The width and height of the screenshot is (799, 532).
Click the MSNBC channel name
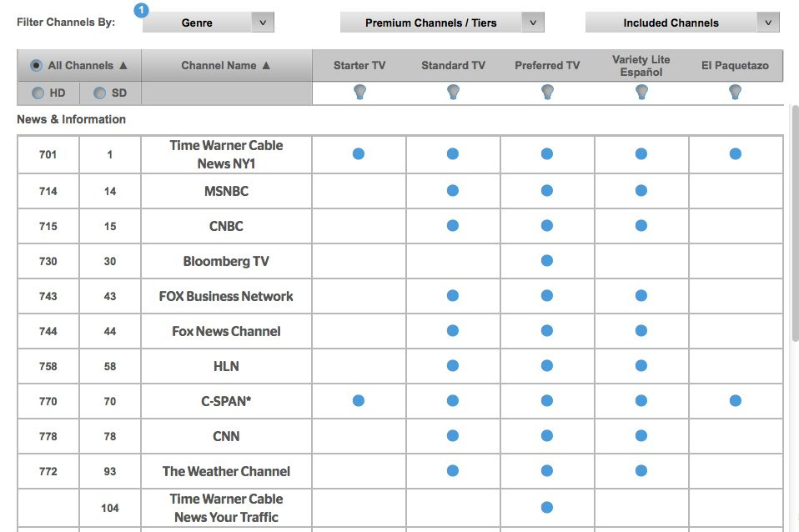(226, 191)
